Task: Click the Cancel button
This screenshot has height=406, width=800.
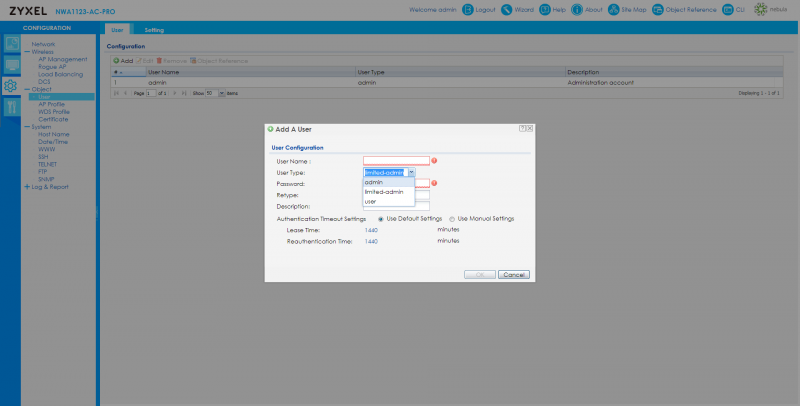Action: click(514, 274)
